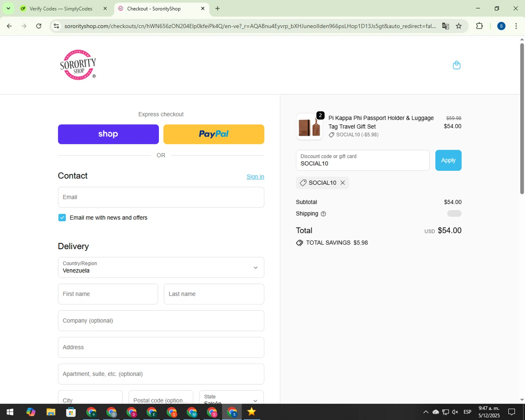This screenshot has height=420, width=525.
Task: Click the muted volume tray icon
Action: [455, 412]
